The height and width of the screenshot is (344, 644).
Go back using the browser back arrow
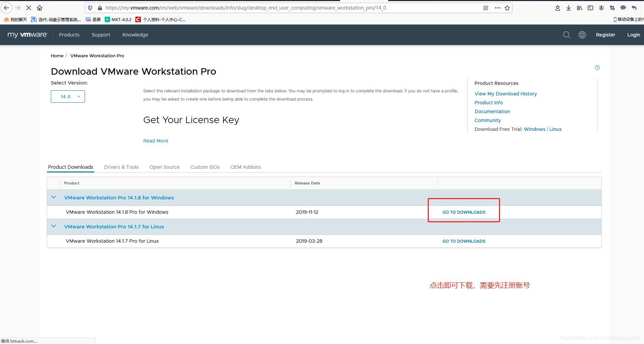point(6,8)
